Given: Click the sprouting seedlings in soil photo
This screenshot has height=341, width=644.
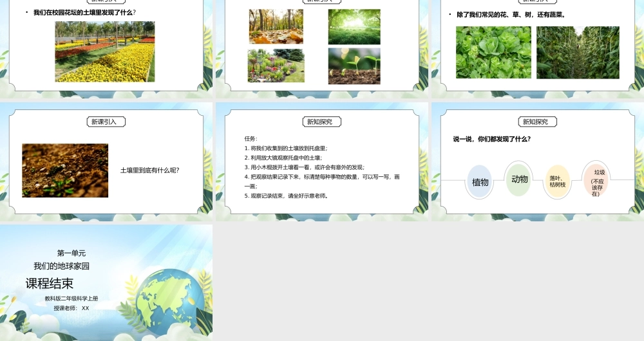Looking at the screenshot, I should coord(354,66).
